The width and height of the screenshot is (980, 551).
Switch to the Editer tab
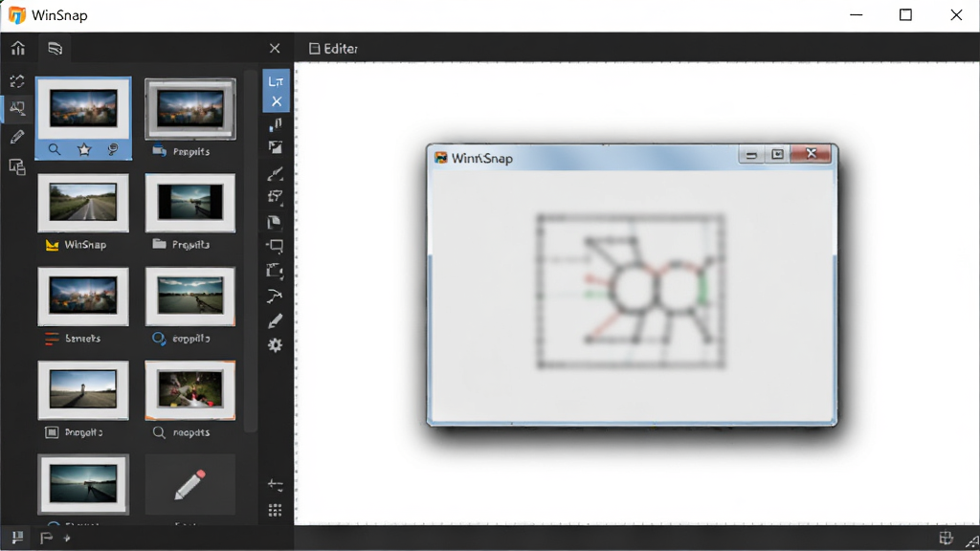(x=333, y=49)
